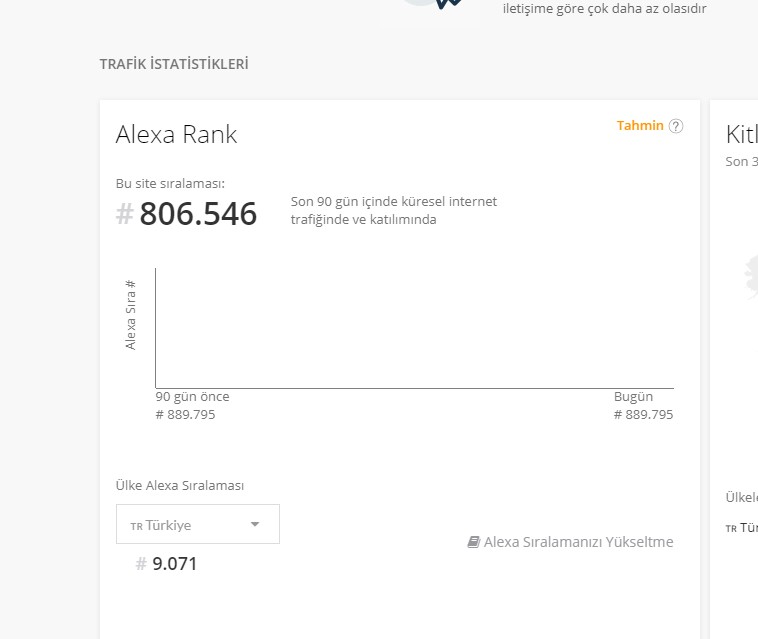
Task: Click the country rank value 9.071
Action: pos(174,564)
